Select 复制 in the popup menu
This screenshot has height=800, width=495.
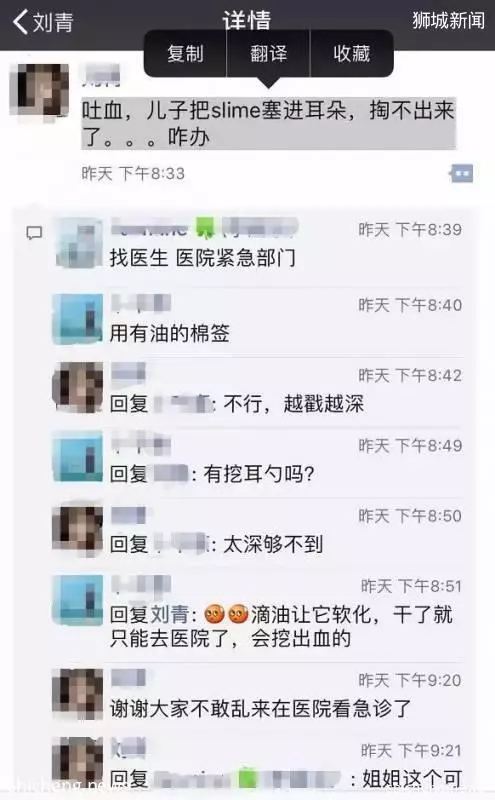(x=185, y=54)
